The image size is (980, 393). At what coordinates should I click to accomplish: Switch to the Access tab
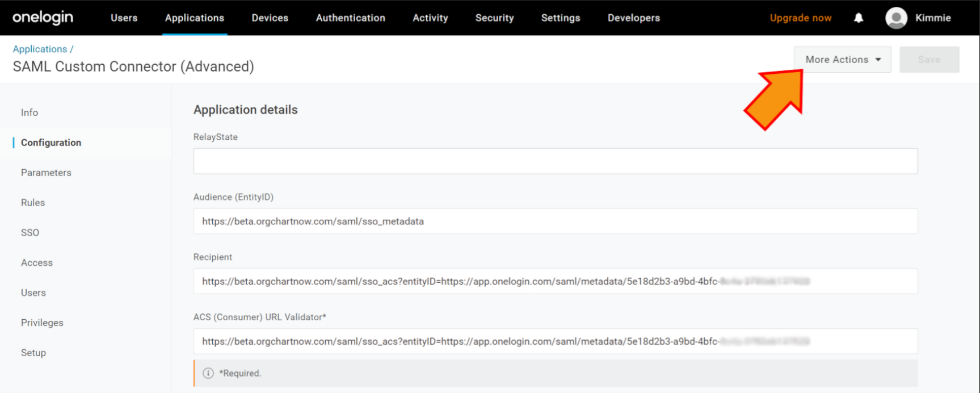[x=37, y=263]
